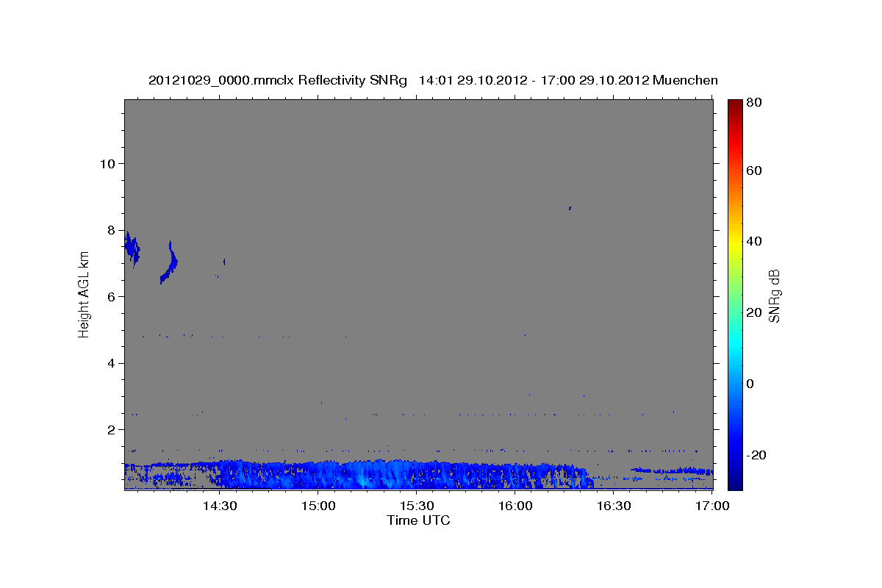Click the colorbar value 0
The height and width of the screenshot is (588, 882).
coord(750,383)
